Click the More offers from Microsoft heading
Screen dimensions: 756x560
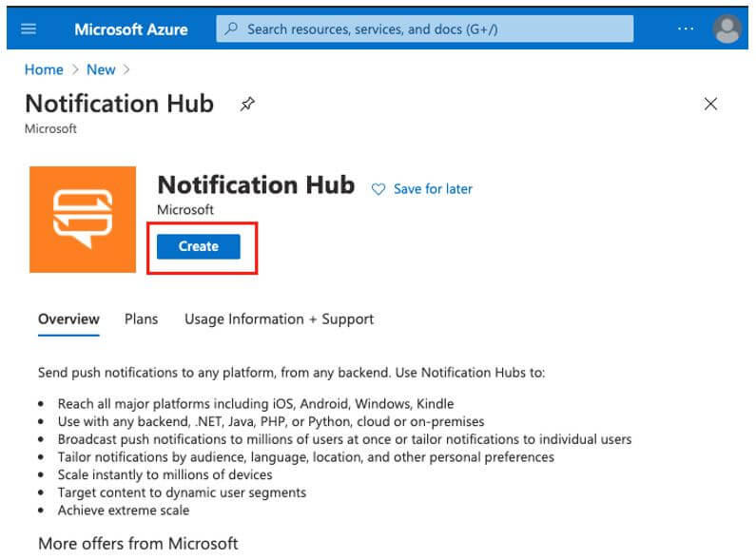(138, 544)
